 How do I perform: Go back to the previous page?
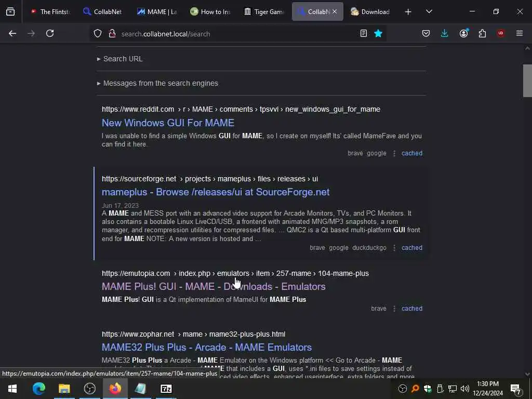click(12, 33)
